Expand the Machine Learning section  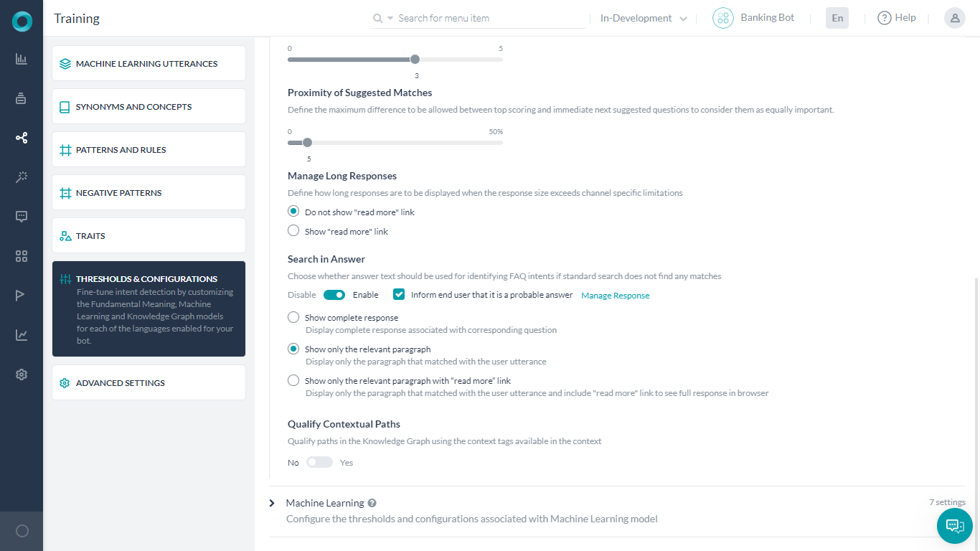[272, 503]
